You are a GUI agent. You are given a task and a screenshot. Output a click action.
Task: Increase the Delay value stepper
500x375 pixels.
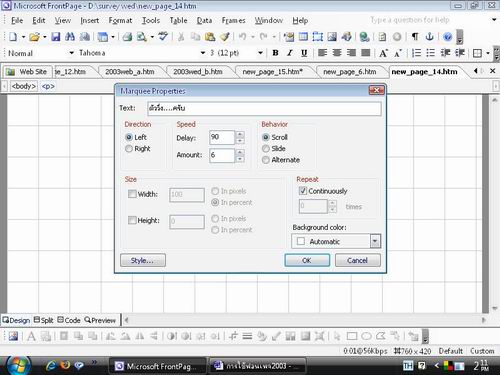point(240,134)
